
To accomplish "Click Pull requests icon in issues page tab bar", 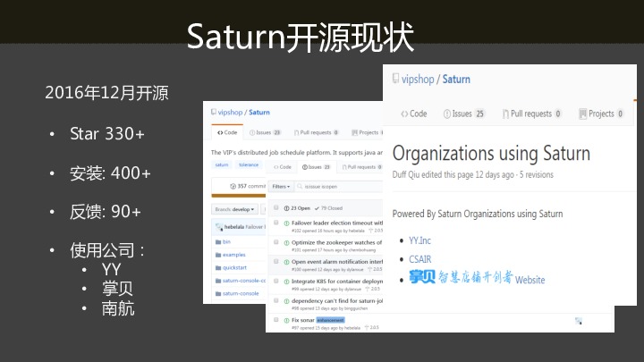I will coord(344,167).
